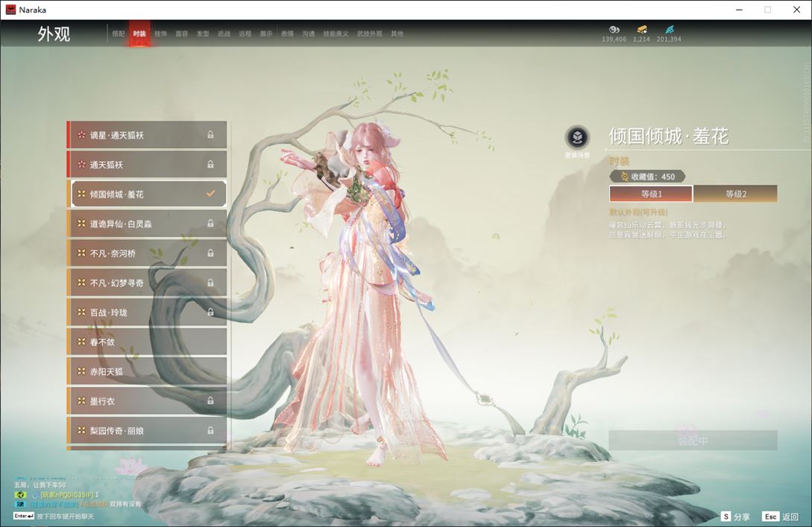This screenshot has height=527, width=812.
Task: Select the 其他 tab
Action: 397,34
